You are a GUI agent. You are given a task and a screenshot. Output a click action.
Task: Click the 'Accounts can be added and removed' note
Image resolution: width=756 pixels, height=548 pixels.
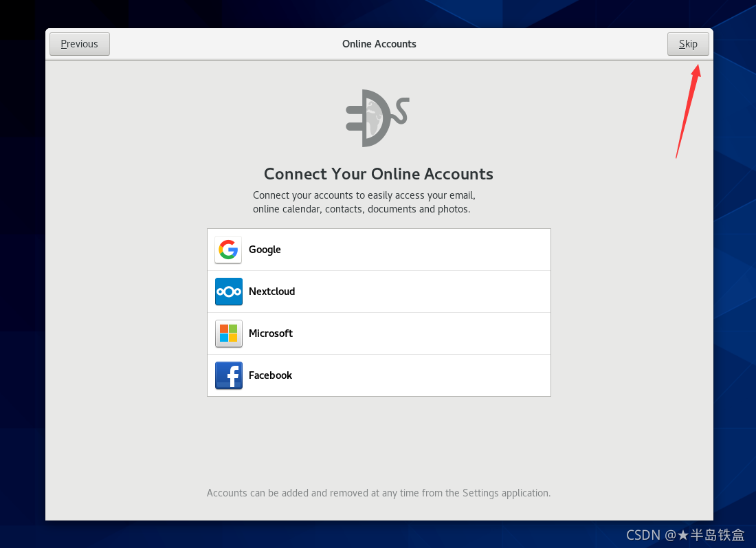coord(379,493)
